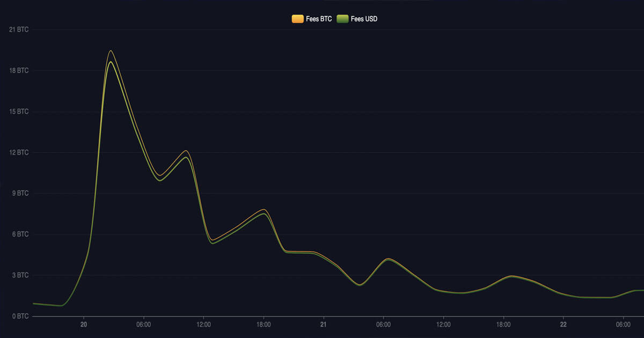This screenshot has width=644, height=338.
Task: Click the 15 BTC y-axis label
Action: 19,112
